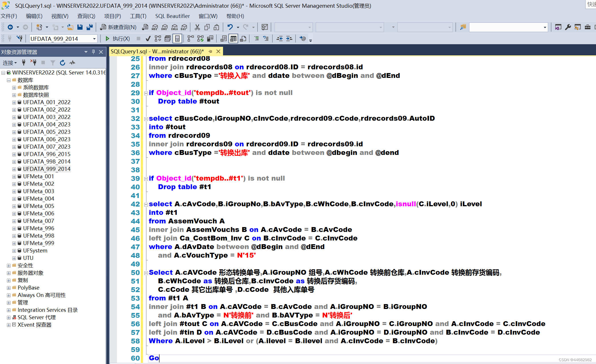Open Activity Monitor from Object Explorer toolbar
596x364 pixels.
(73, 62)
